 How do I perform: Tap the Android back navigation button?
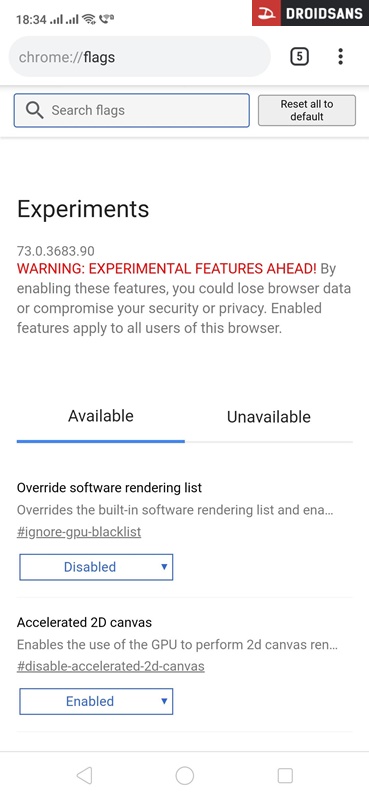pyautogui.click(x=84, y=776)
